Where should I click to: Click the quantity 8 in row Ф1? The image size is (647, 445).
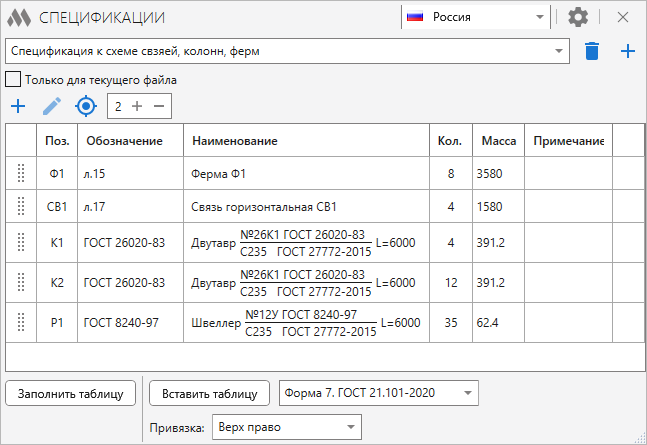click(451, 173)
